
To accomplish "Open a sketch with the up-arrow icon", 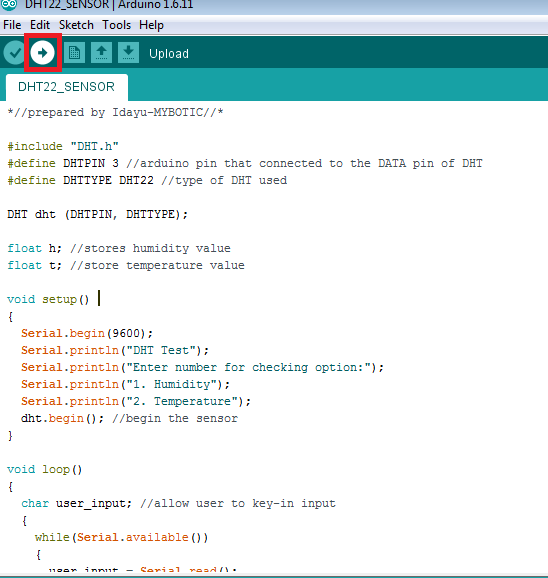I will tap(101, 53).
